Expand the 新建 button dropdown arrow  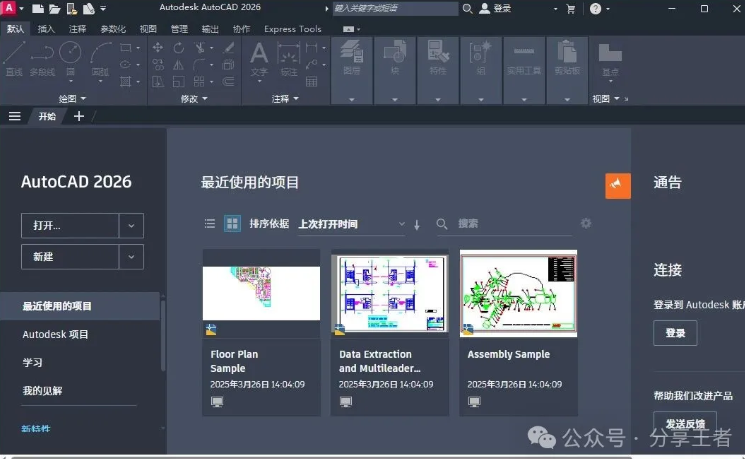pyautogui.click(x=131, y=257)
